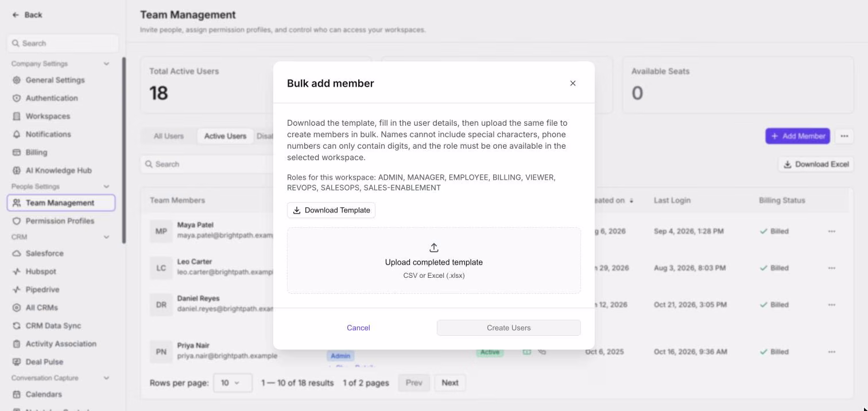Click 'Oct 21, 2026, 3:05 PM' login time

690,305
